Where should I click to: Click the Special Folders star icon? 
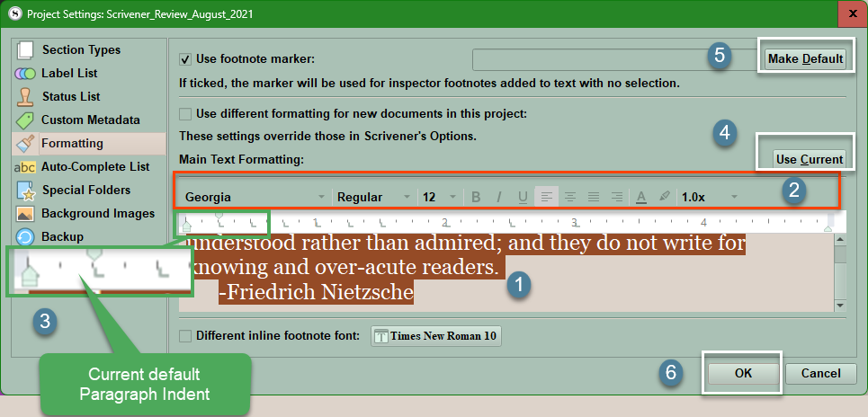pyautogui.click(x=25, y=191)
